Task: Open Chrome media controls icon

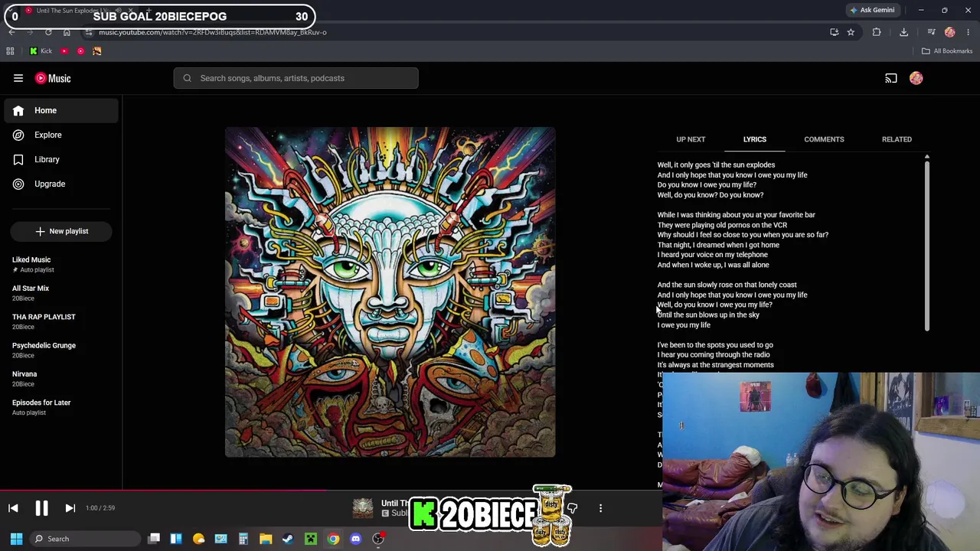Action: 931,32
